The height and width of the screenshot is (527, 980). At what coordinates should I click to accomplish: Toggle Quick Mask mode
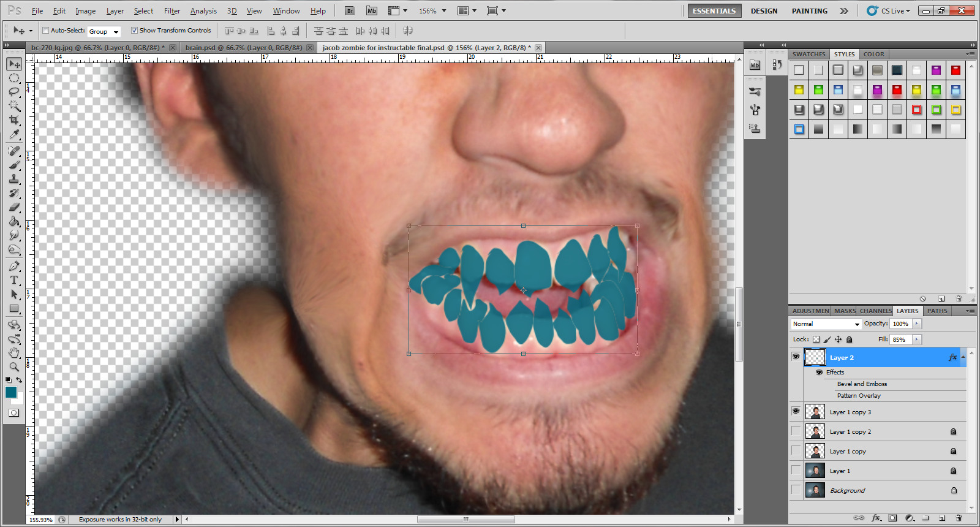(x=13, y=412)
